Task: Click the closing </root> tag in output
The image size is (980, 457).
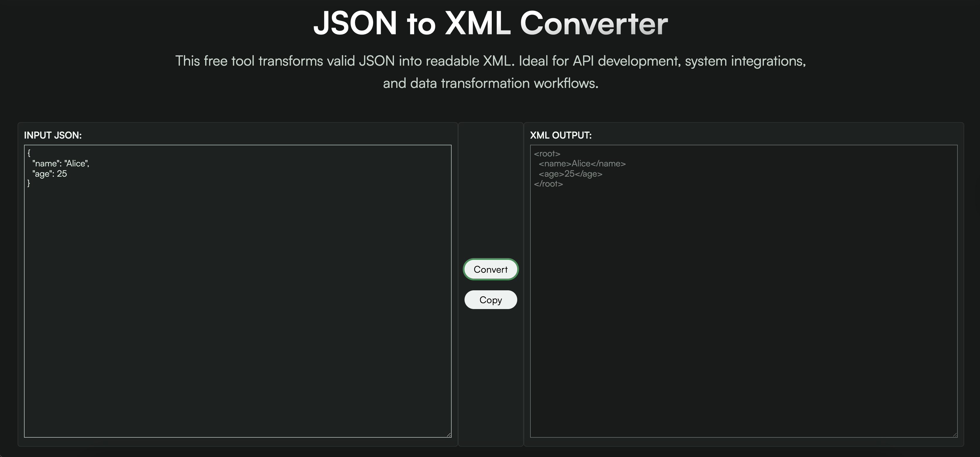Action: (548, 184)
